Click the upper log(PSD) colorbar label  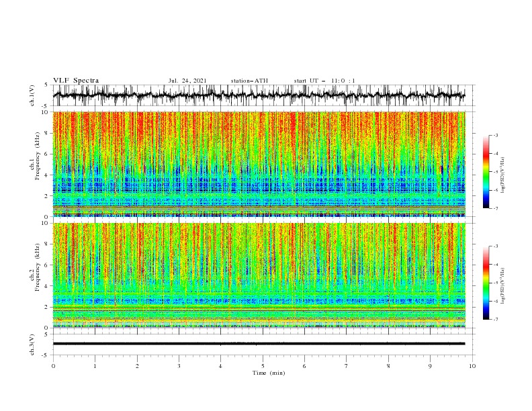[x=502, y=175]
